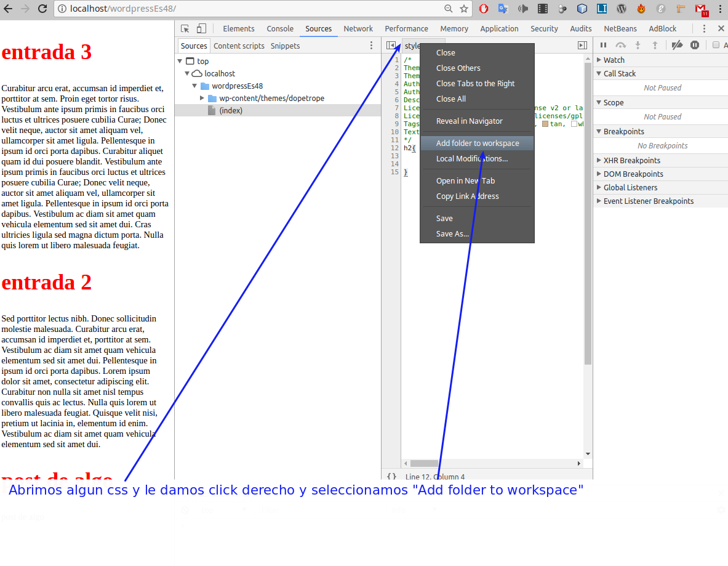728x566 pixels.
Task: Collapse the Call Stack section
Action: [599, 73]
